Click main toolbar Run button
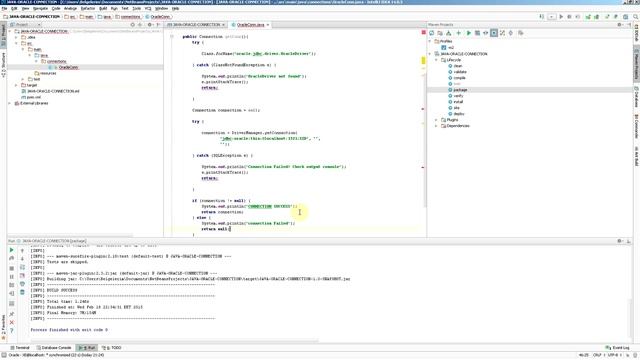640x360 pixels. (561, 17)
